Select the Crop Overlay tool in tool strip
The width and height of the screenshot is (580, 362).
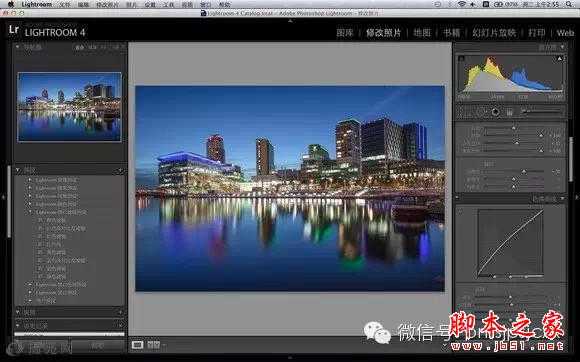465,112
